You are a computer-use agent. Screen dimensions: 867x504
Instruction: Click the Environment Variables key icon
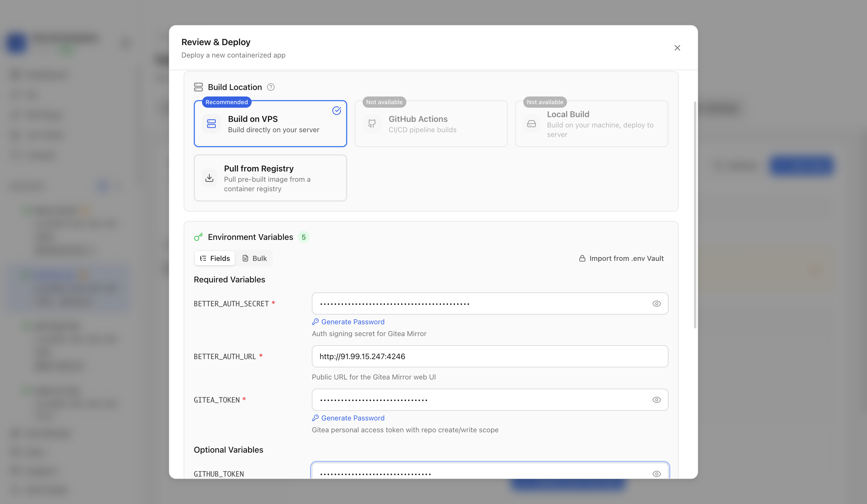point(198,237)
